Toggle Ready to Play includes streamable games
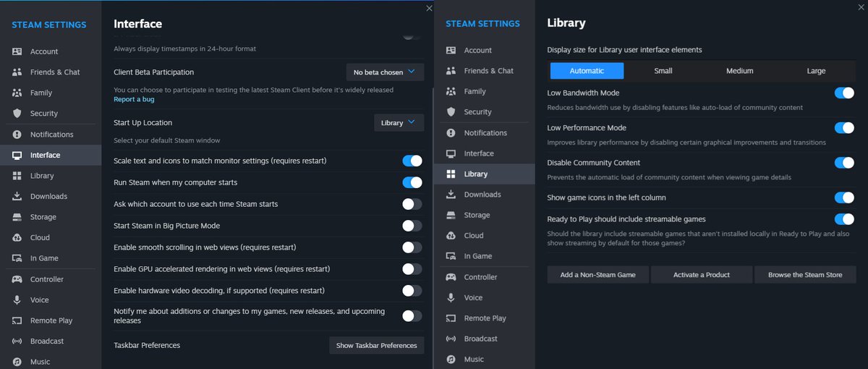Image resolution: width=868 pixels, height=369 pixels. tap(844, 219)
